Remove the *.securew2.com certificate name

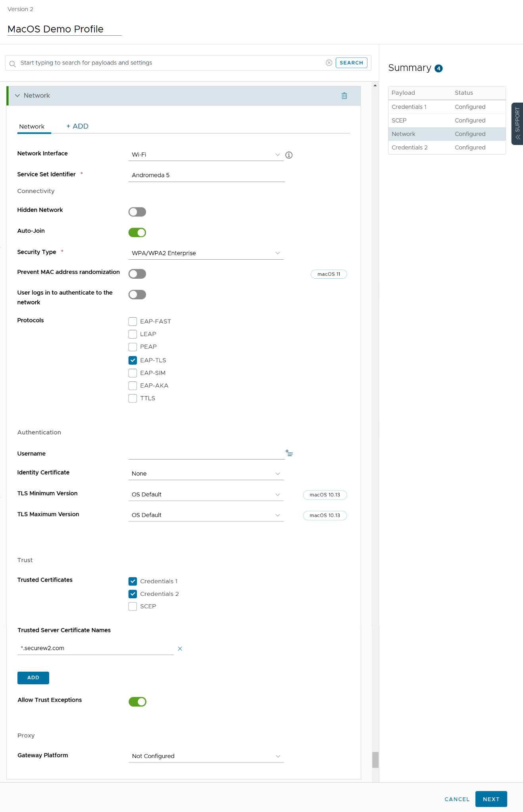click(180, 649)
